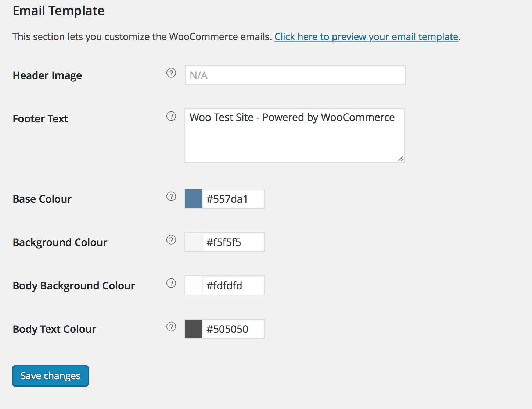Click the #fdfdfd hex value field
Viewport: 532px width, 409px height.
click(x=233, y=285)
